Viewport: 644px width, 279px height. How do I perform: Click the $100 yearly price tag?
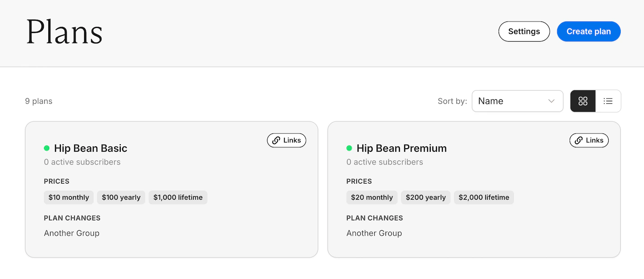(x=121, y=197)
